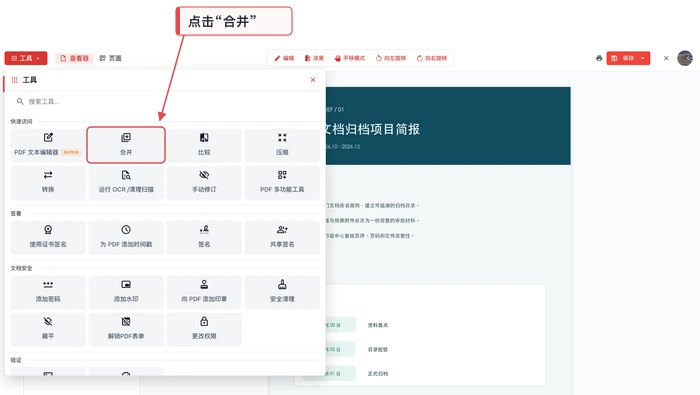Click the 正式归档 text in document

point(378,374)
